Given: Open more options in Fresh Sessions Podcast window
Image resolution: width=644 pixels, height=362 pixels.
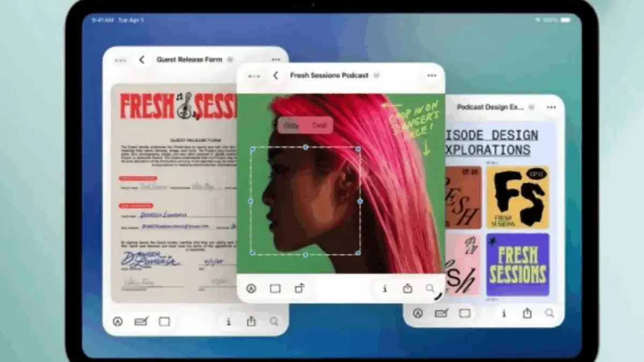Looking at the screenshot, I should point(432,76).
